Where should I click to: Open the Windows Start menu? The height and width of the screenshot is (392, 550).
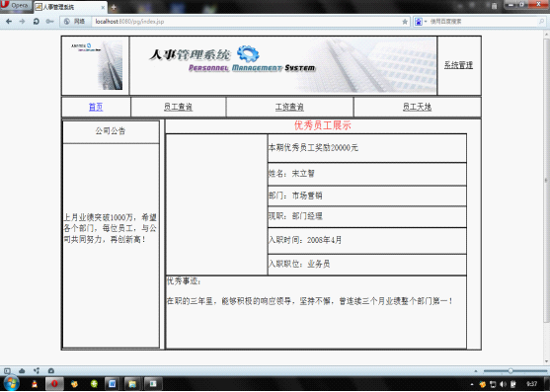(11, 383)
